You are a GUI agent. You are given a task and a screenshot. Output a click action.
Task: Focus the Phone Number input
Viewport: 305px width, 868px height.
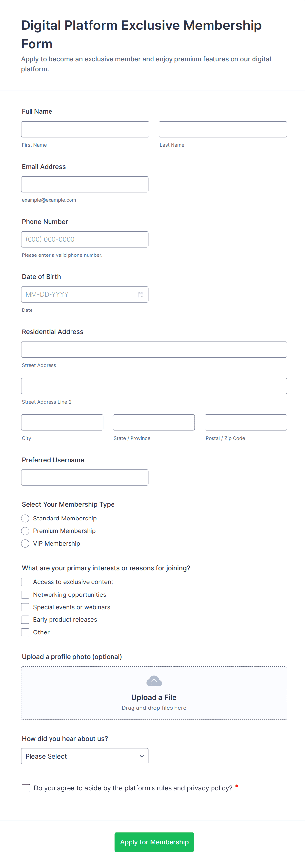point(85,239)
